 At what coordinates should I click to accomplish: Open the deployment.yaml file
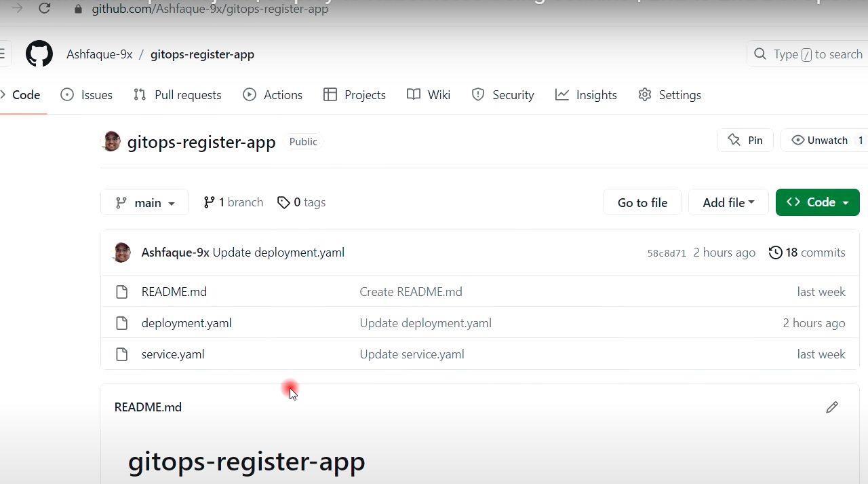186,323
